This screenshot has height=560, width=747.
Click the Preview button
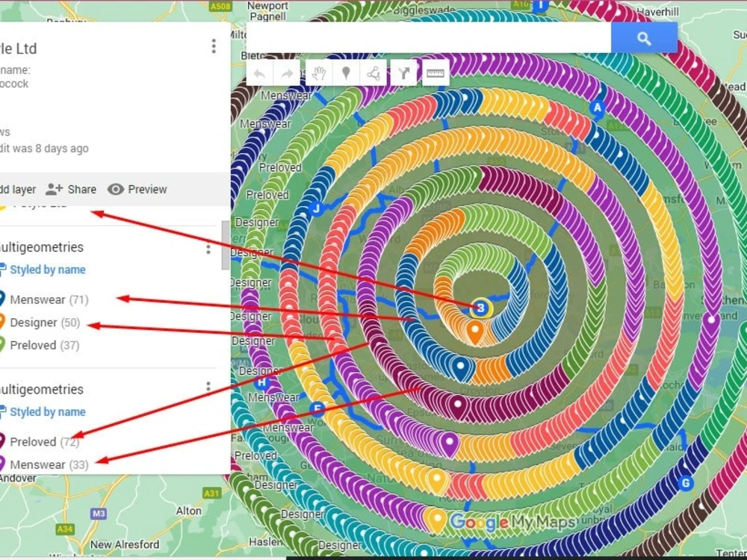tap(137, 189)
